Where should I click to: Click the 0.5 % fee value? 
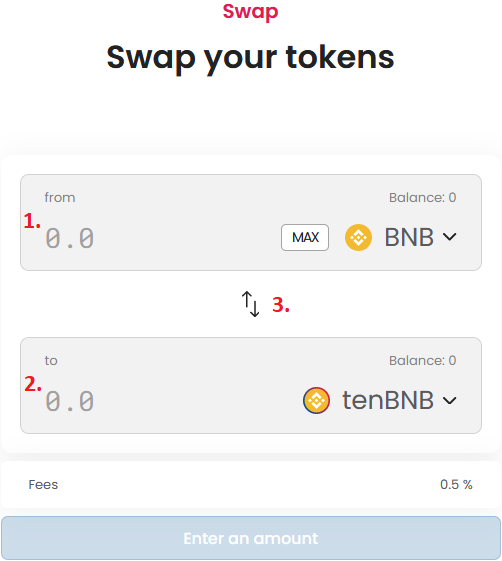(456, 484)
